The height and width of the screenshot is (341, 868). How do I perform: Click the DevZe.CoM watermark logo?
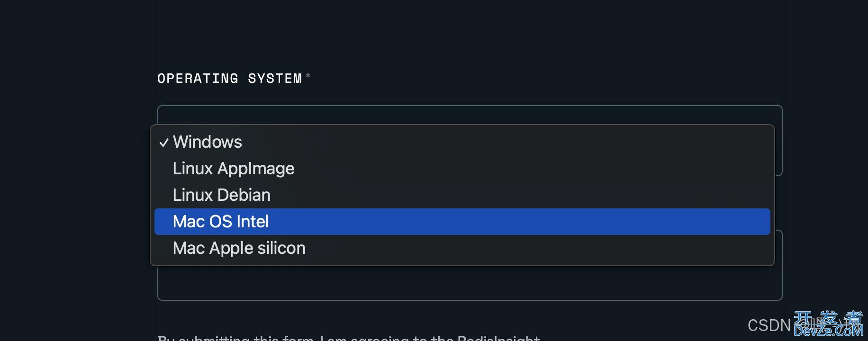[829, 331]
